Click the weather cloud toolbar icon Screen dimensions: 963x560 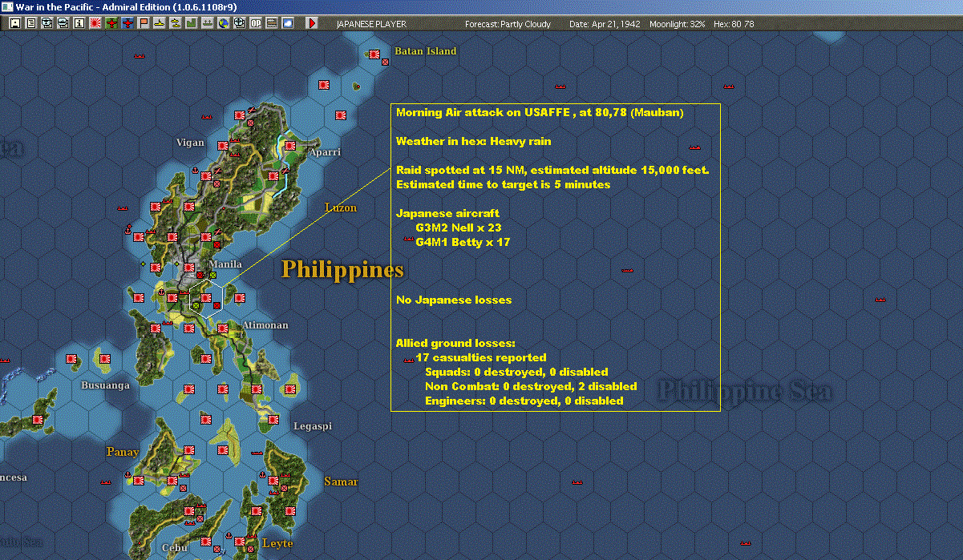[x=288, y=23]
